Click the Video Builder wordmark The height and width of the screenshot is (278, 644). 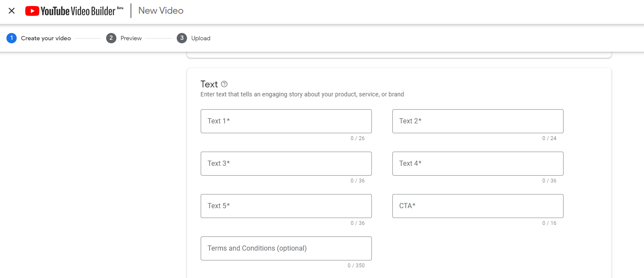[93, 11]
